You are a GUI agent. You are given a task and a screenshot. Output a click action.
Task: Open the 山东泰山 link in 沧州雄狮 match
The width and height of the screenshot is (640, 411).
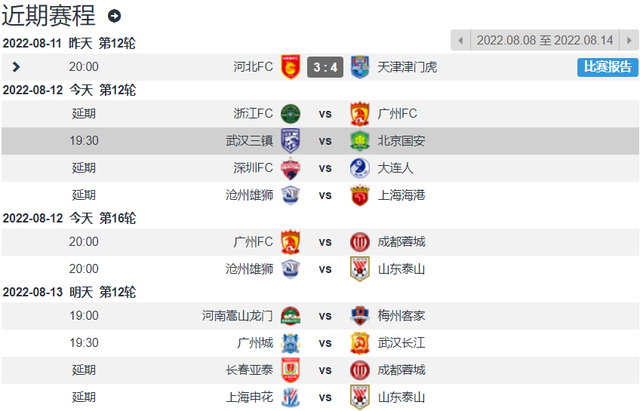pyautogui.click(x=401, y=269)
